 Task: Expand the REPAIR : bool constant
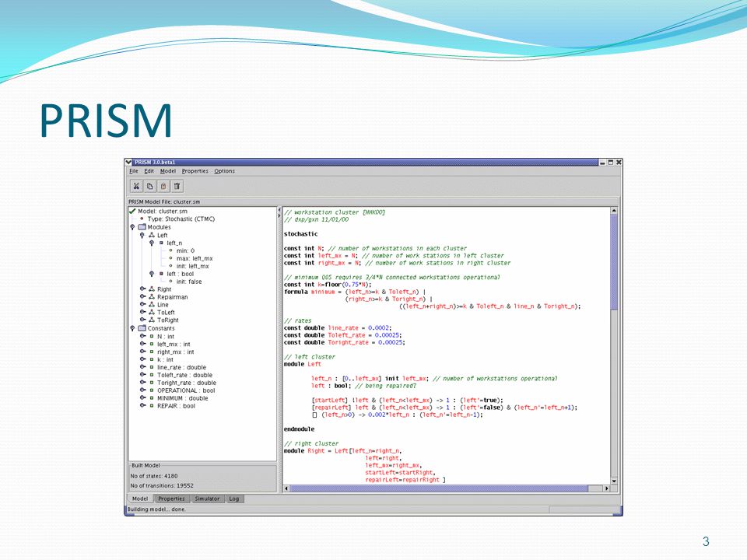click(x=142, y=406)
